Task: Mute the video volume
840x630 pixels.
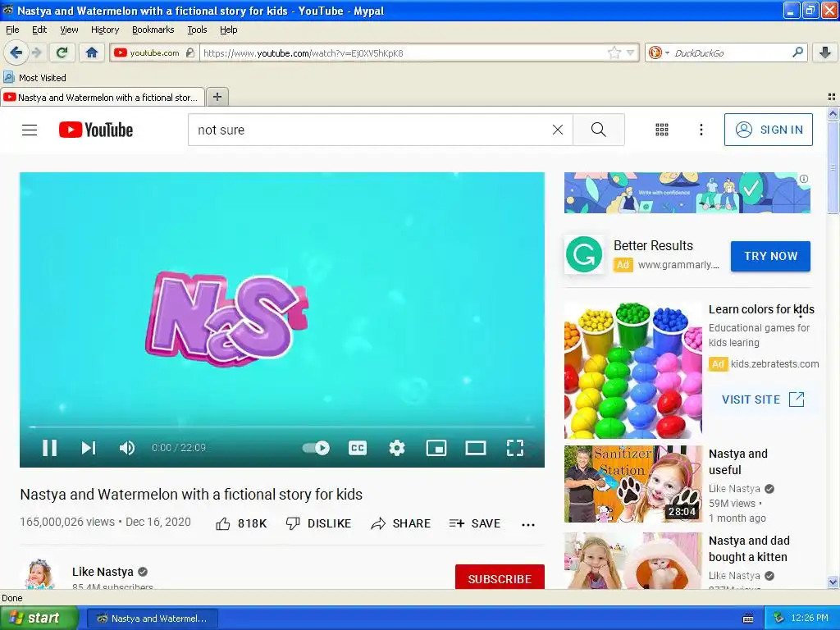Action: pyautogui.click(x=127, y=448)
